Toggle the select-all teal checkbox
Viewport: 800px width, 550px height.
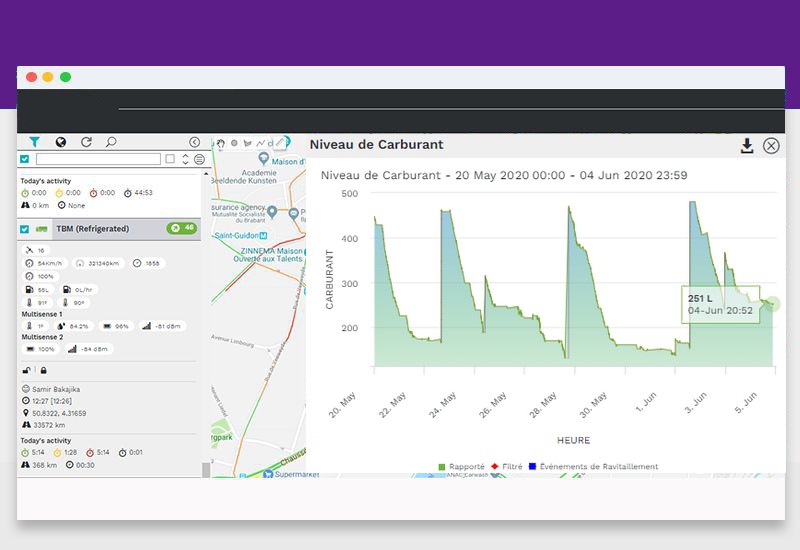coord(24,159)
